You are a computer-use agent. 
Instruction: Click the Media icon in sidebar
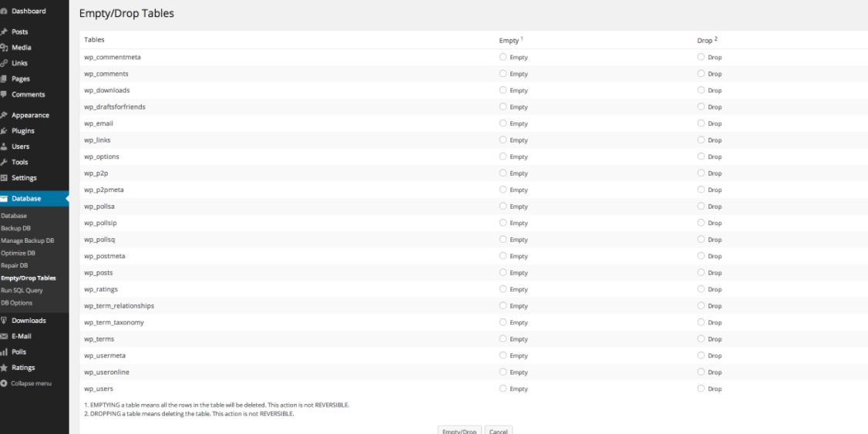coord(4,48)
